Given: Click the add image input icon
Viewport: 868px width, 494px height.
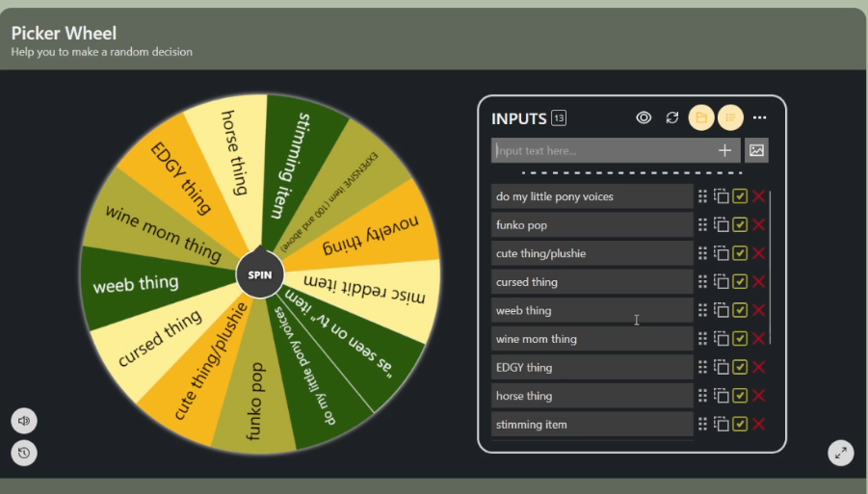Looking at the screenshot, I should point(756,150).
